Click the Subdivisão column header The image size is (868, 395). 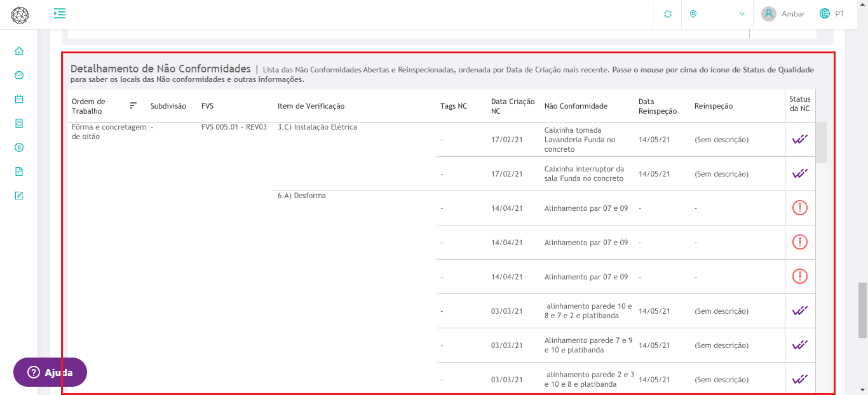pos(168,106)
